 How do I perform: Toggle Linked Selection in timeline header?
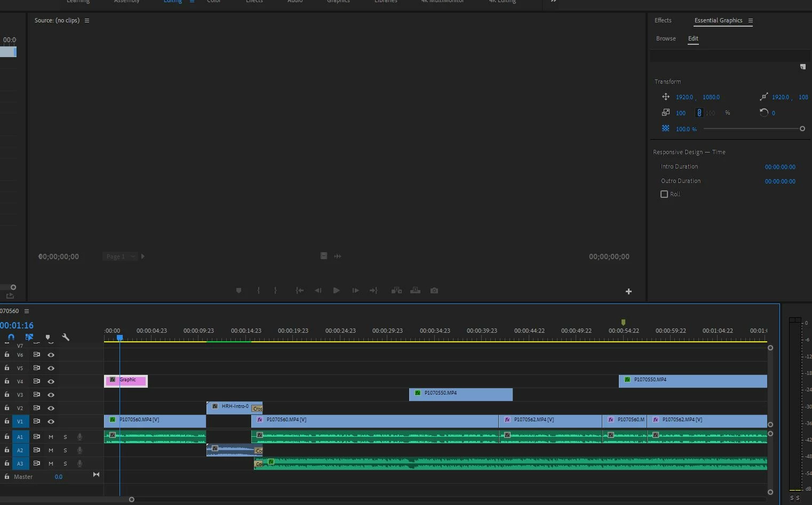pos(29,337)
